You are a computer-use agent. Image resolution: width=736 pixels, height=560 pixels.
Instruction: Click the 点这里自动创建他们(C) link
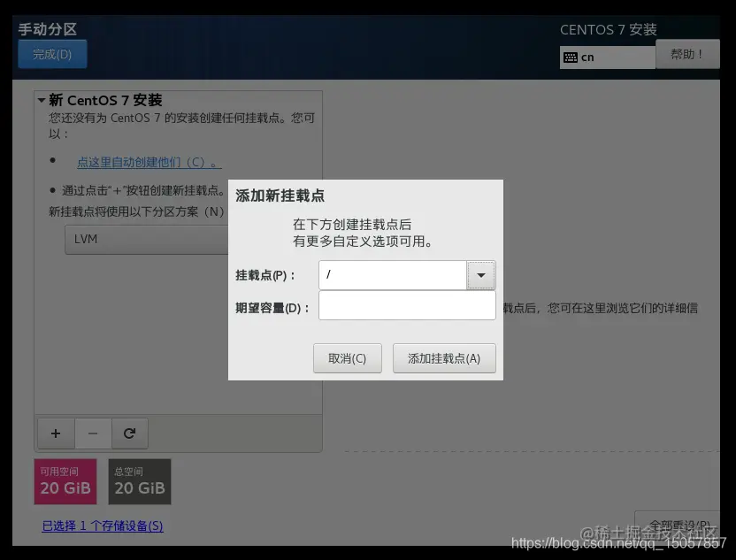click(x=149, y=163)
